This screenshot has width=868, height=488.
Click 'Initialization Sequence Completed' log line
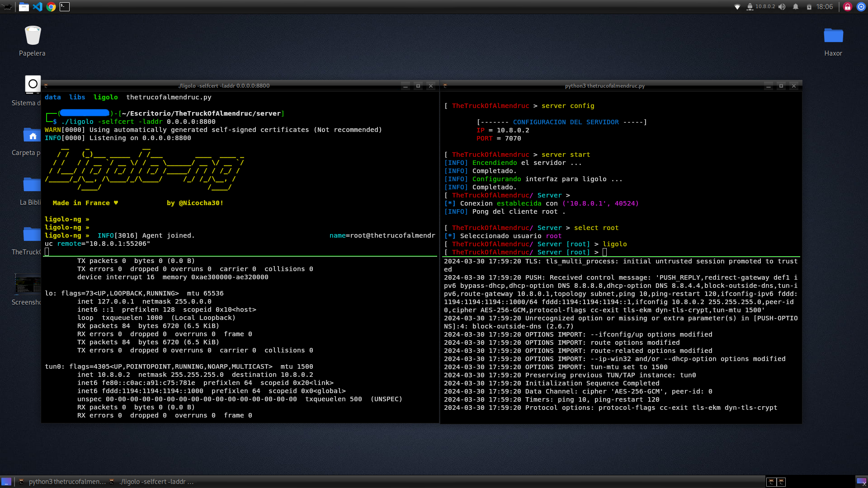pyautogui.click(x=552, y=383)
